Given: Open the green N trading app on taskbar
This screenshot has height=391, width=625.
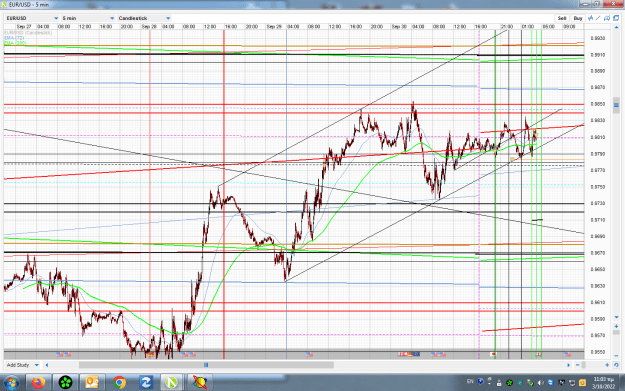Looking at the screenshot, I should point(172,383).
